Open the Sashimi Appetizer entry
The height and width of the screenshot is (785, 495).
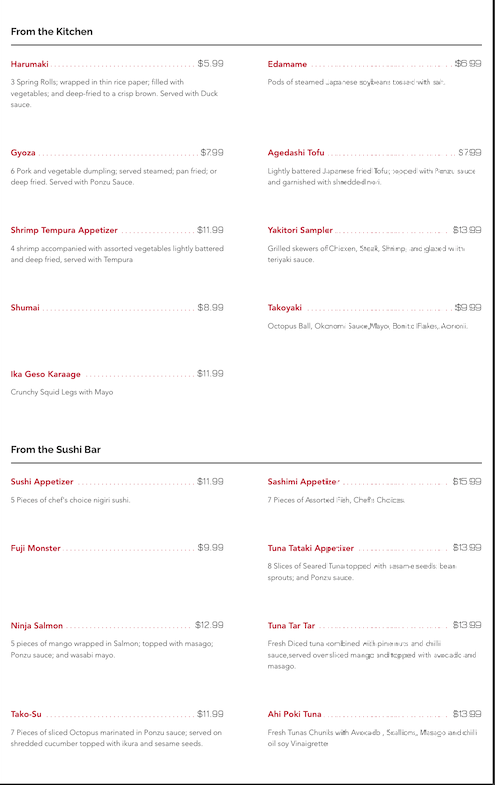click(x=303, y=482)
